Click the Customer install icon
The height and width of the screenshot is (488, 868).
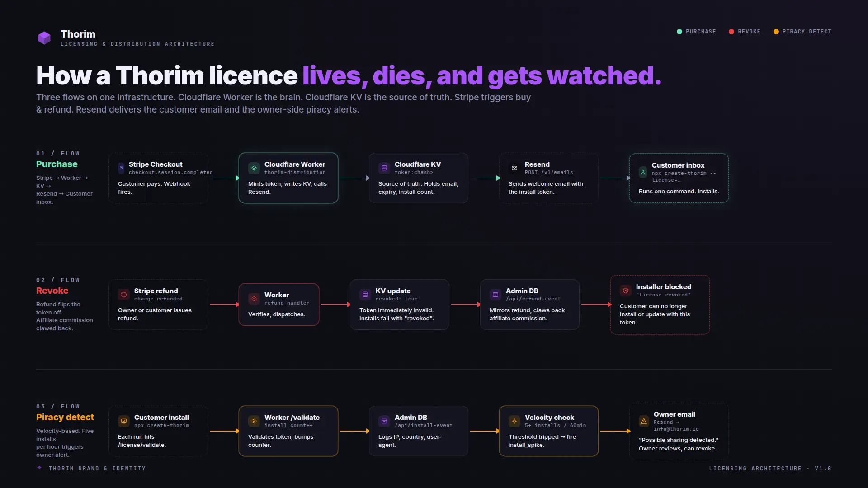[x=124, y=421]
